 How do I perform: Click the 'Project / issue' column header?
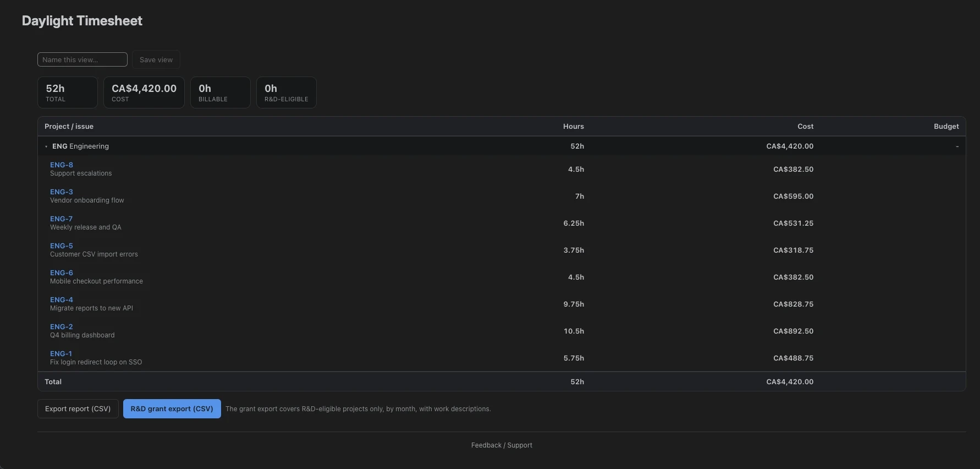(x=69, y=127)
